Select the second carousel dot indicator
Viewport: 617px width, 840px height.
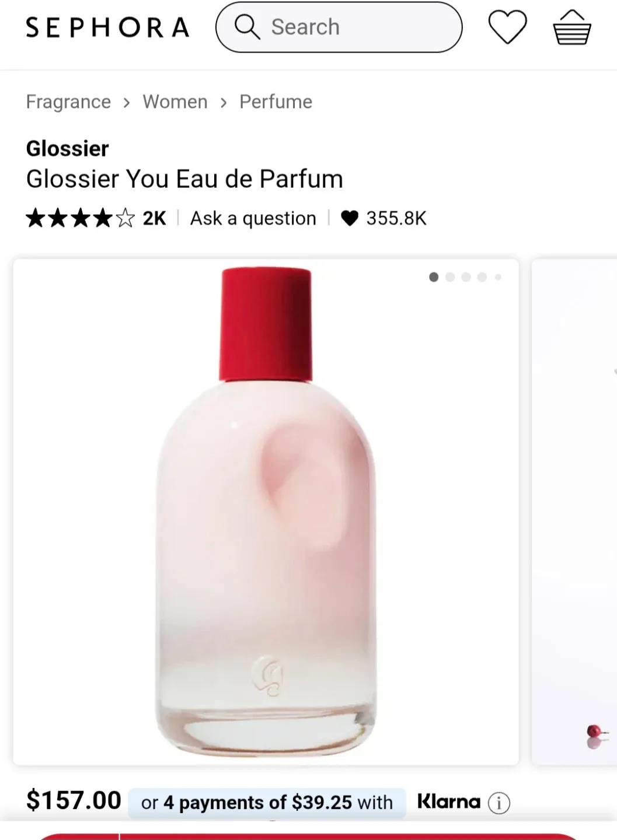click(x=450, y=277)
